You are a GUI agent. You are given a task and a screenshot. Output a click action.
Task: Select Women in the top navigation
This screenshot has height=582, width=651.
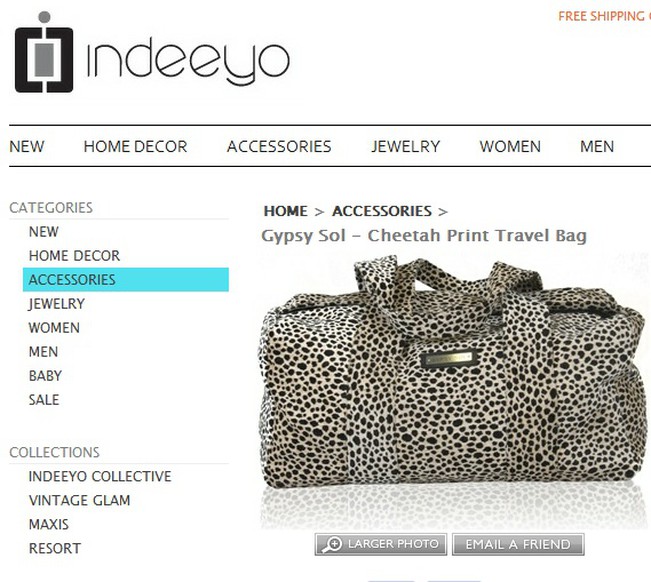coord(510,146)
